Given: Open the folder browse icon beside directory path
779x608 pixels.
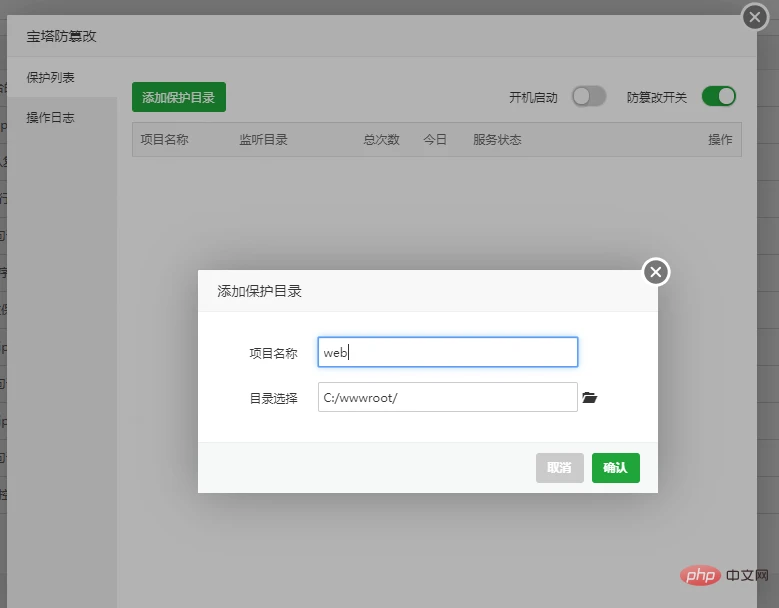Looking at the screenshot, I should click(x=589, y=397).
